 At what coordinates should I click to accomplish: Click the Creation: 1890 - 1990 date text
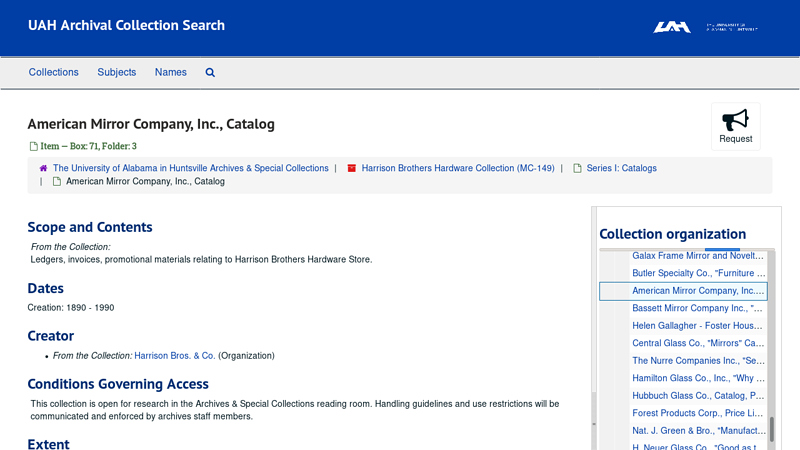[x=71, y=308]
